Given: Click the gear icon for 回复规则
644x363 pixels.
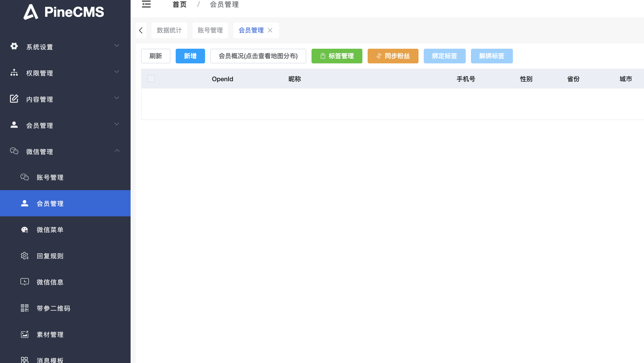Looking at the screenshot, I should pyautogui.click(x=25, y=256).
